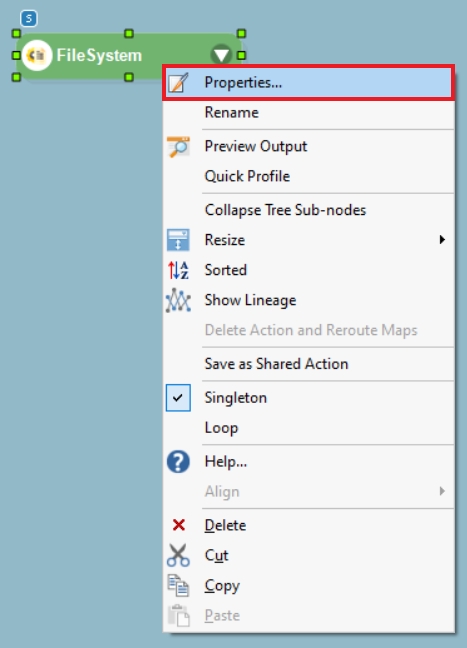
Task: Click the Properties pencil icon
Action: pos(178,82)
